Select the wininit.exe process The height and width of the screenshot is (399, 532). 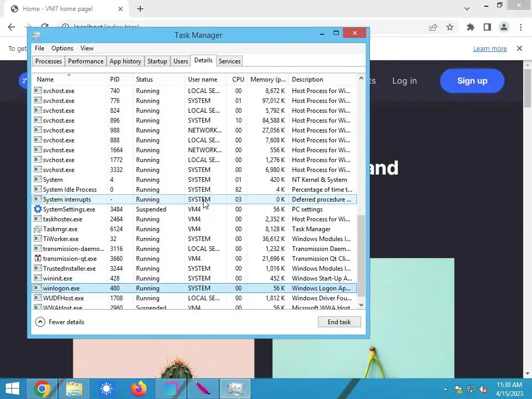[194, 278]
